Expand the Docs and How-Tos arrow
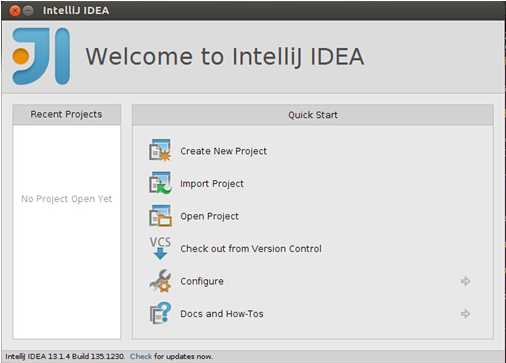This screenshot has height=363, width=506. coord(465,314)
